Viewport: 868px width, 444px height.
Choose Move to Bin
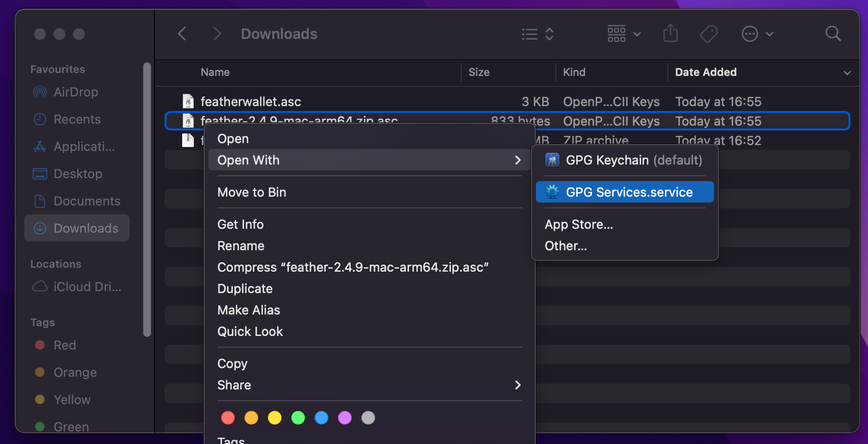(x=369, y=192)
